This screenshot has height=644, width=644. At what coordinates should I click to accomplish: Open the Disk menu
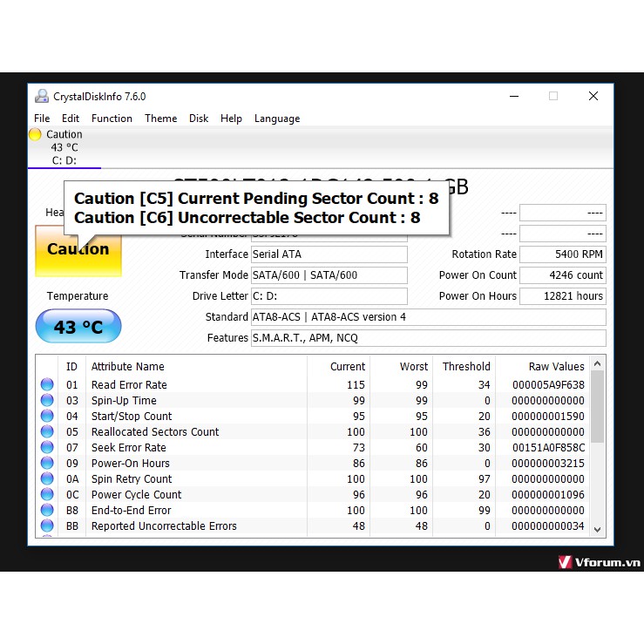[199, 119]
